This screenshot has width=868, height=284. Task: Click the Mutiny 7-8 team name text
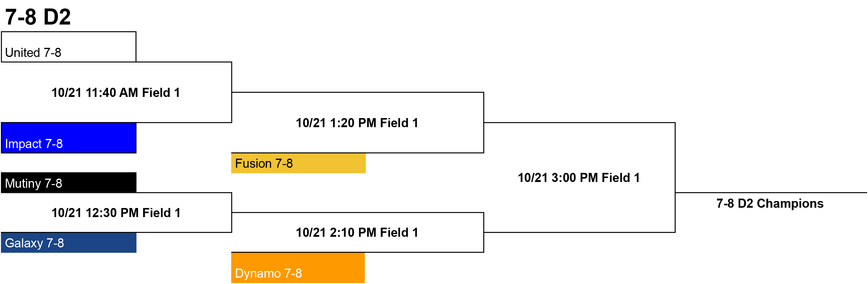(x=33, y=183)
